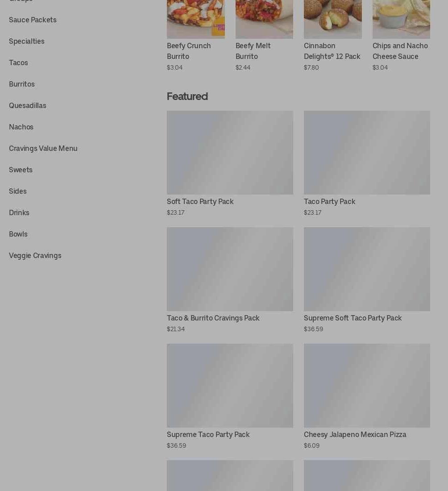448x491 pixels.
Task: Select the Sweets category
Action: click(21, 170)
